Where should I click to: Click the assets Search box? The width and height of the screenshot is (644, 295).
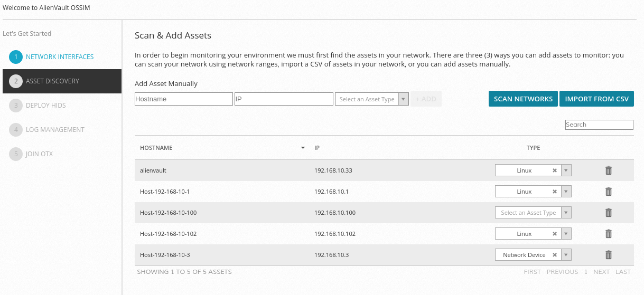click(x=599, y=125)
